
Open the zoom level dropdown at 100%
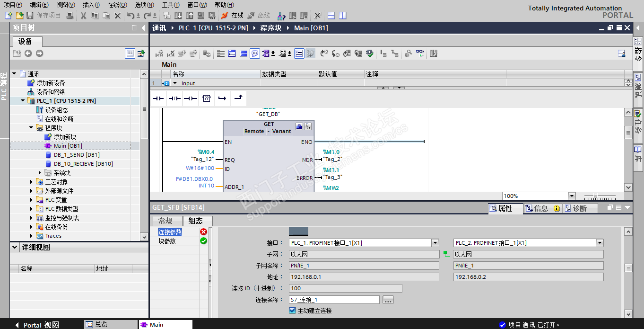[572, 196]
